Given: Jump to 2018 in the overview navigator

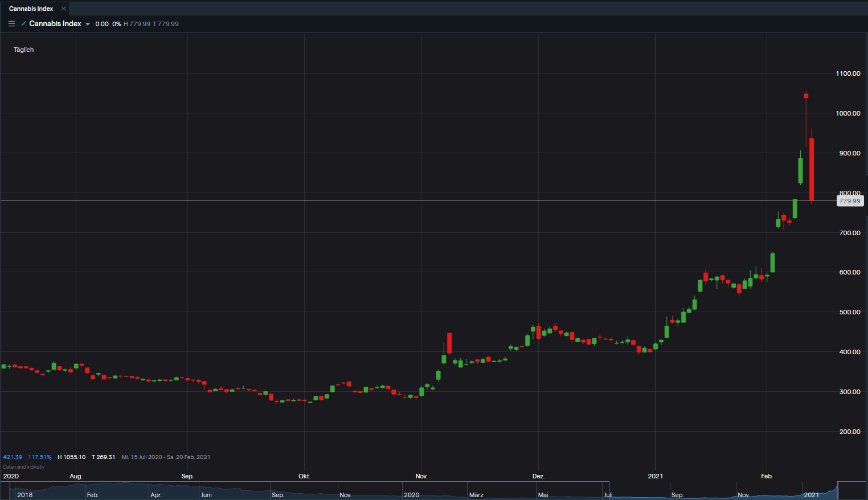Looking at the screenshot, I should click(x=24, y=495).
